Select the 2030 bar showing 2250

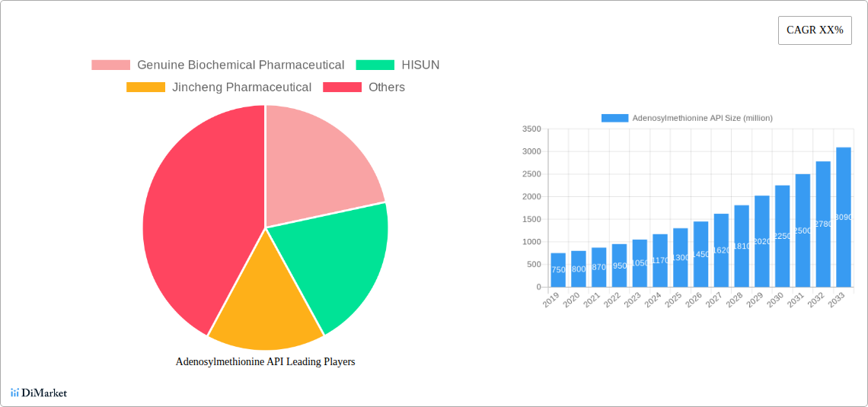pos(782,236)
